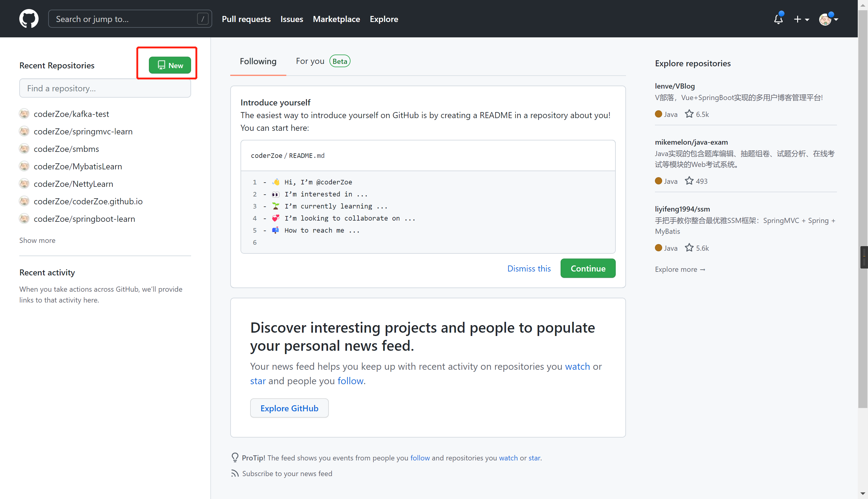Click the watch link in the news feed description
868x499 pixels.
pos(577,366)
